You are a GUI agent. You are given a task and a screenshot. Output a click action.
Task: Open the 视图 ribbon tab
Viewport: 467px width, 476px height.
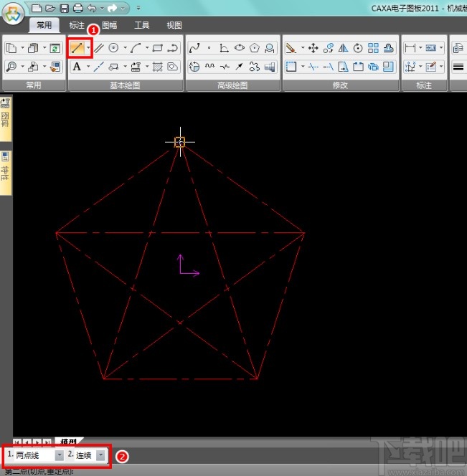(x=174, y=25)
